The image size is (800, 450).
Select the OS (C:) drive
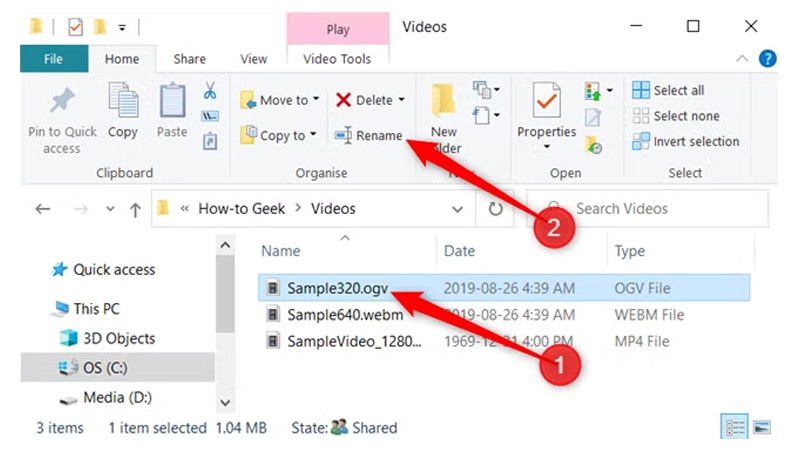(x=118, y=367)
